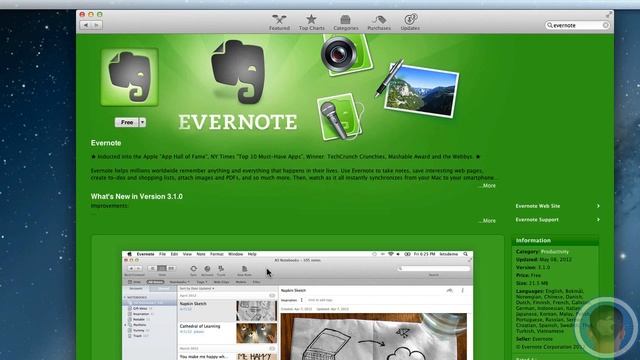640x360 pixels.
Task: Open the dropdown arrow beside Free
Action: pyautogui.click(x=142, y=122)
